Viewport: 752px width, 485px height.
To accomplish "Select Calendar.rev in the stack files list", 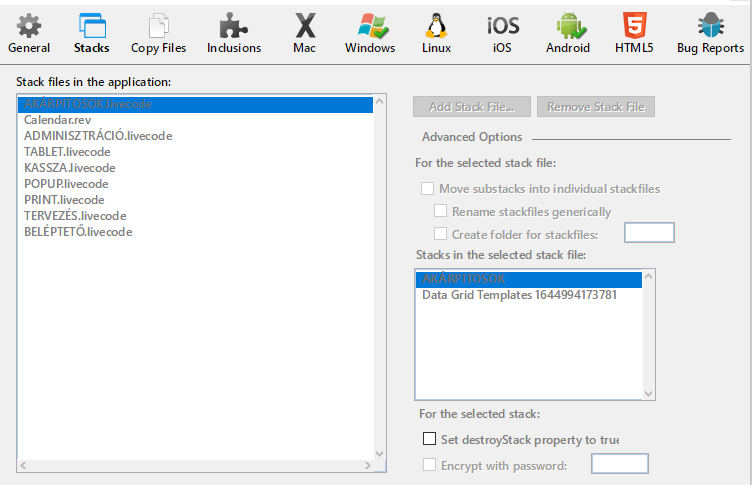I will (57, 120).
